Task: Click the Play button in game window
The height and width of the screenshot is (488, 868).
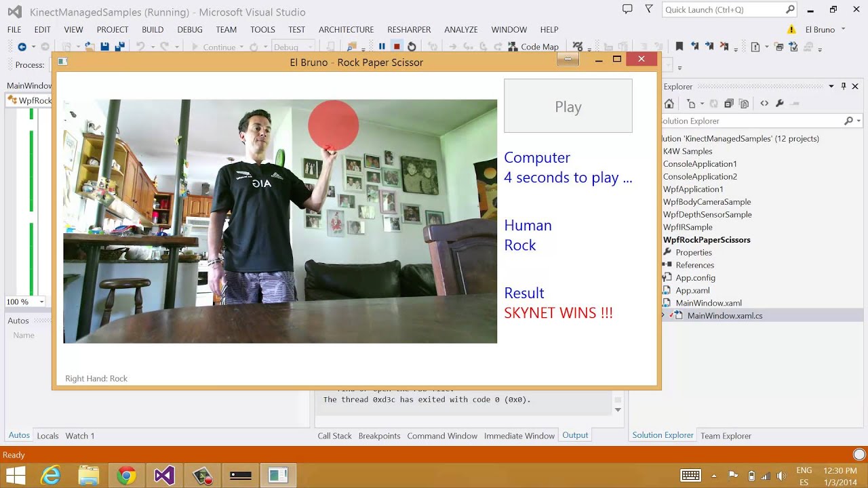Action: click(568, 106)
